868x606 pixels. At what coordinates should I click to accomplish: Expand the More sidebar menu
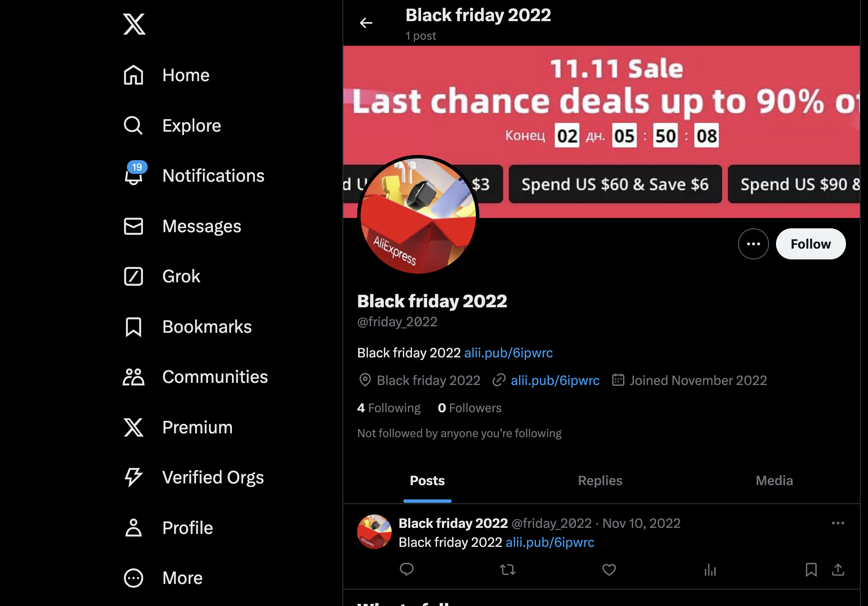(x=163, y=578)
